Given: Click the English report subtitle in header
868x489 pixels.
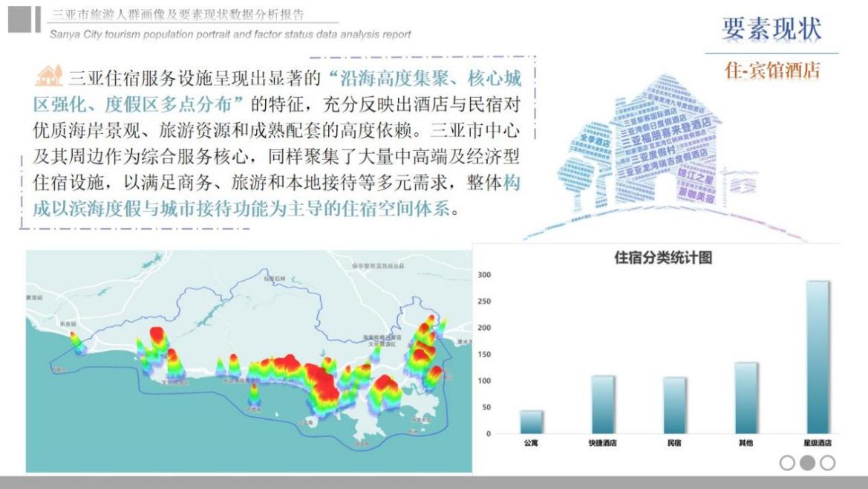Looking at the screenshot, I should click(230, 34).
